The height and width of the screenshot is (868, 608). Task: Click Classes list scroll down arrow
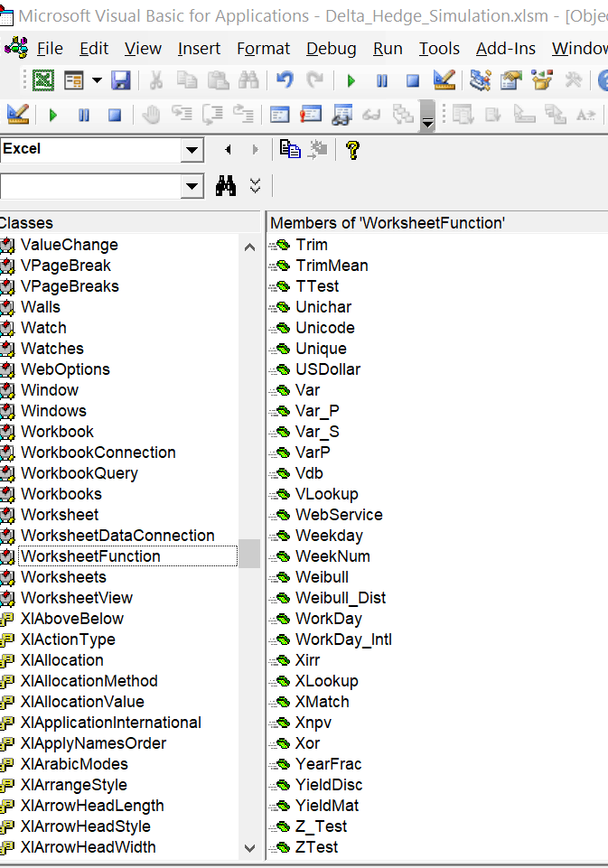pyautogui.click(x=249, y=847)
